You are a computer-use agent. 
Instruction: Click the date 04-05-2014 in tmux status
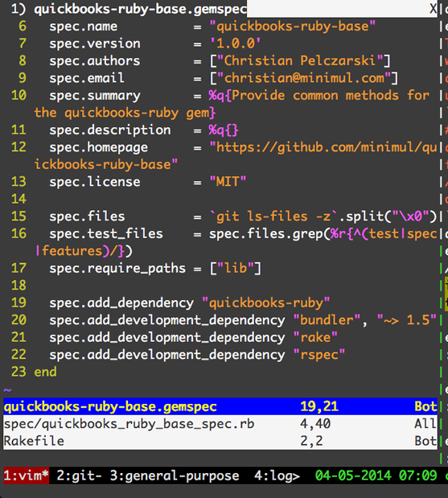[x=353, y=475]
